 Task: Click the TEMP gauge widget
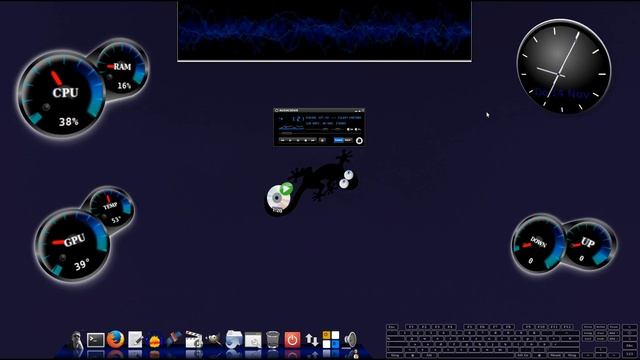pos(111,208)
